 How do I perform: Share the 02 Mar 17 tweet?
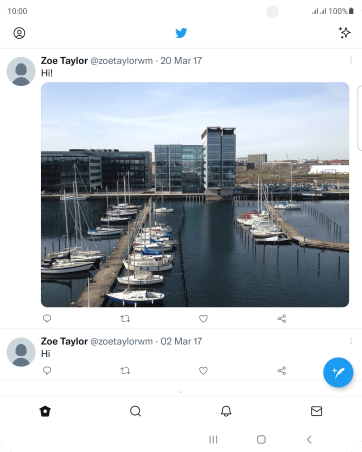point(282,371)
